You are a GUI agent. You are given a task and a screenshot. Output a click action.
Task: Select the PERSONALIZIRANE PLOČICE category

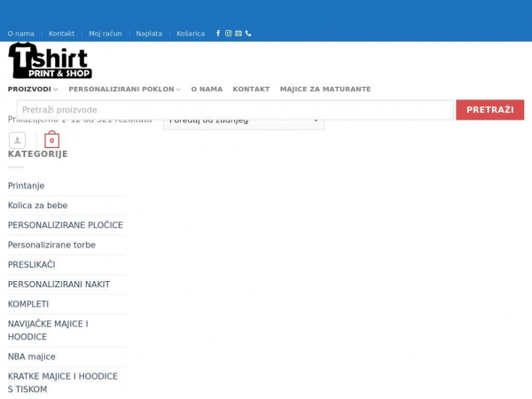click(x=66, y=225)
